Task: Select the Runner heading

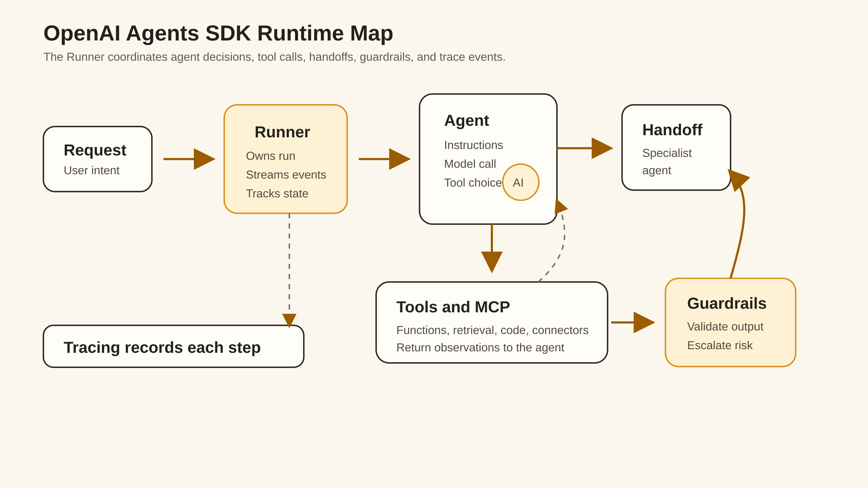Action: coord(282,132)
